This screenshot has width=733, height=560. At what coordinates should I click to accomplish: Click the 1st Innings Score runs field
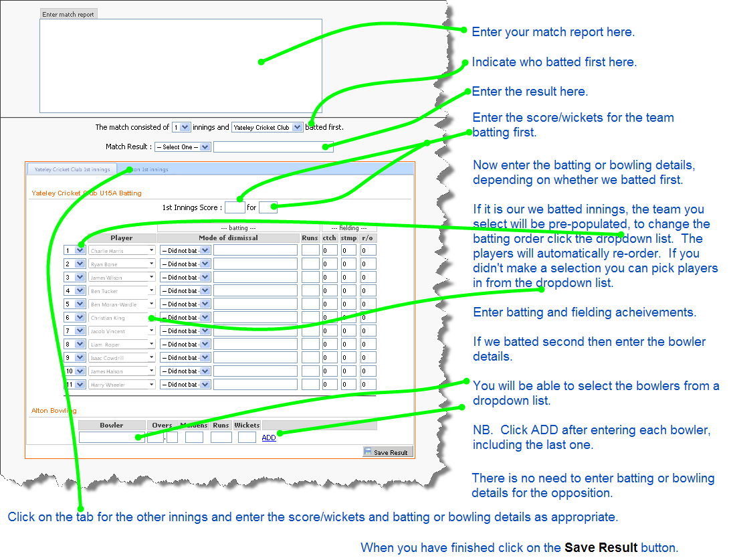coord(235,207)
